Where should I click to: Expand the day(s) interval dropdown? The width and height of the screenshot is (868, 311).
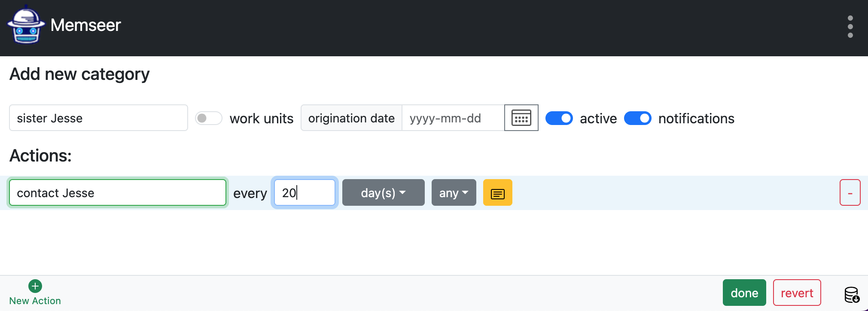pyautogui.click(x=383, y=193)
